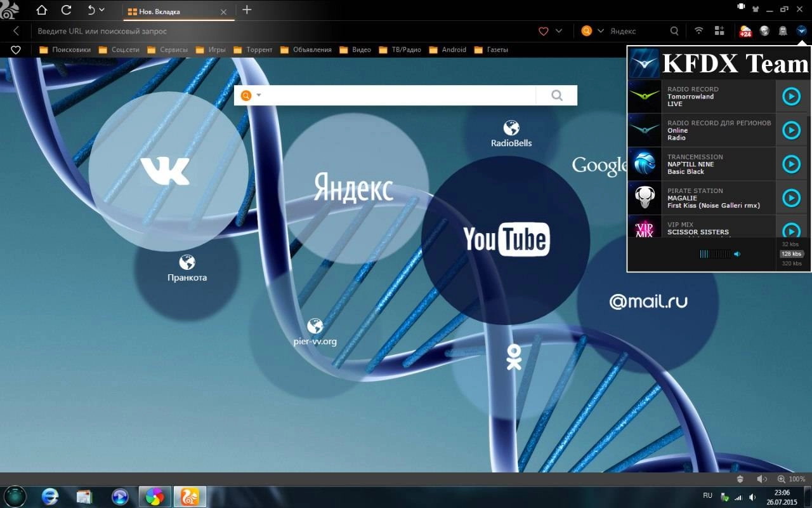Go back with the back arrow
Screen dimensions: 812x508
(16, 30)
